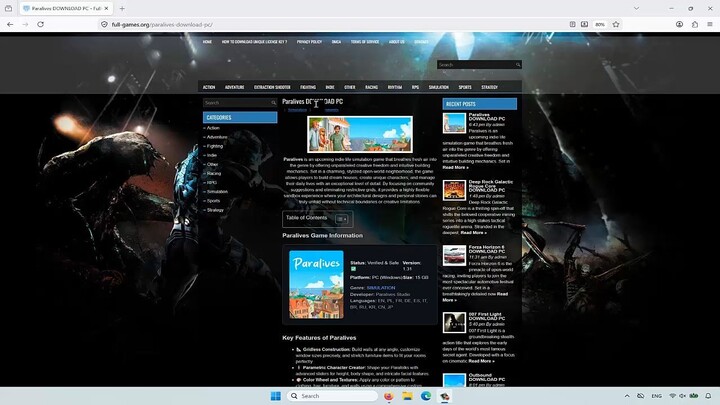Open the RHYTHM category in nav bar
This screenshot has width=720, height=405.
coord(395,87)
